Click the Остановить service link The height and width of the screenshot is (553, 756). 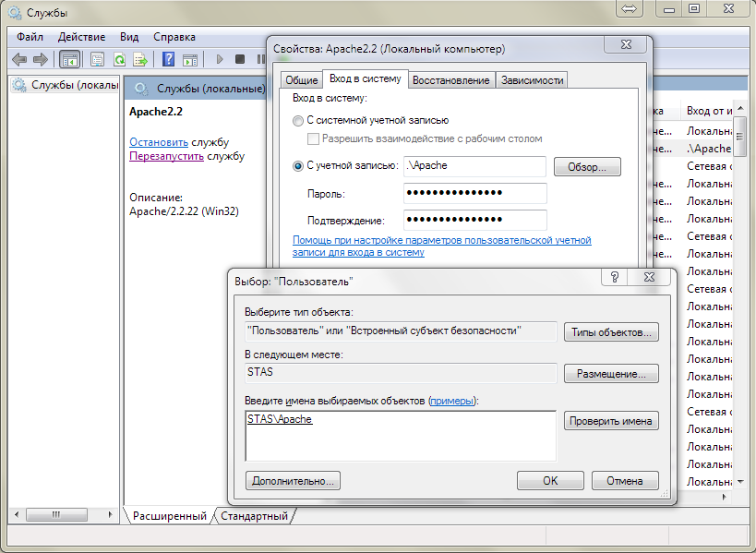coord(159,142)
